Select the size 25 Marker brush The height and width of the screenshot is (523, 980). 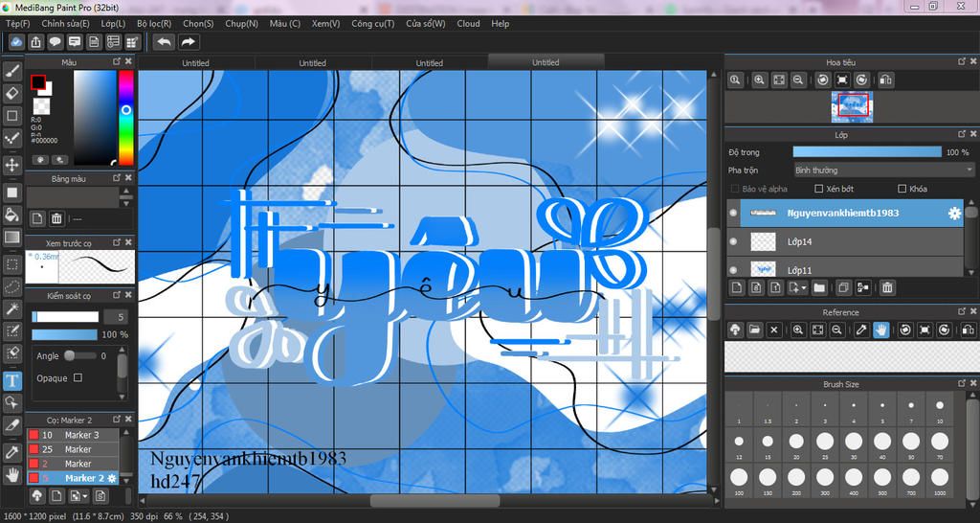point(73,449)
